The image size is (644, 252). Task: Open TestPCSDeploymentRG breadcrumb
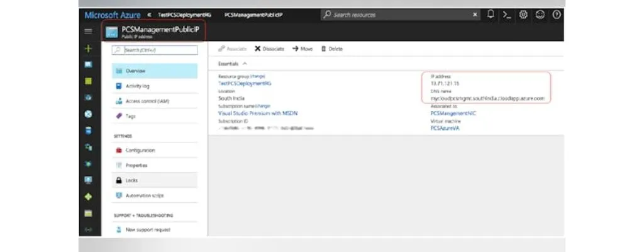point(184,15)
